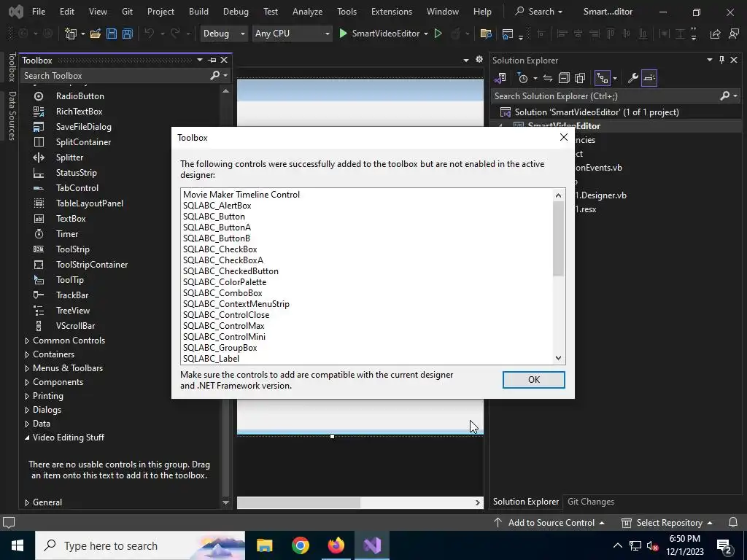Screen dimensions: 747x560
Task: Click the Search Toolbox field
Action: [x=117, y=76]
